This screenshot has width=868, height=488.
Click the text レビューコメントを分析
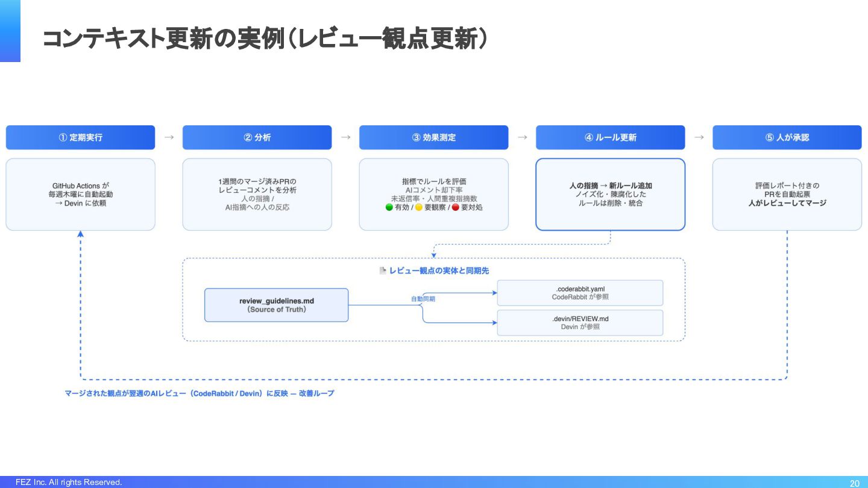(257, 190)
